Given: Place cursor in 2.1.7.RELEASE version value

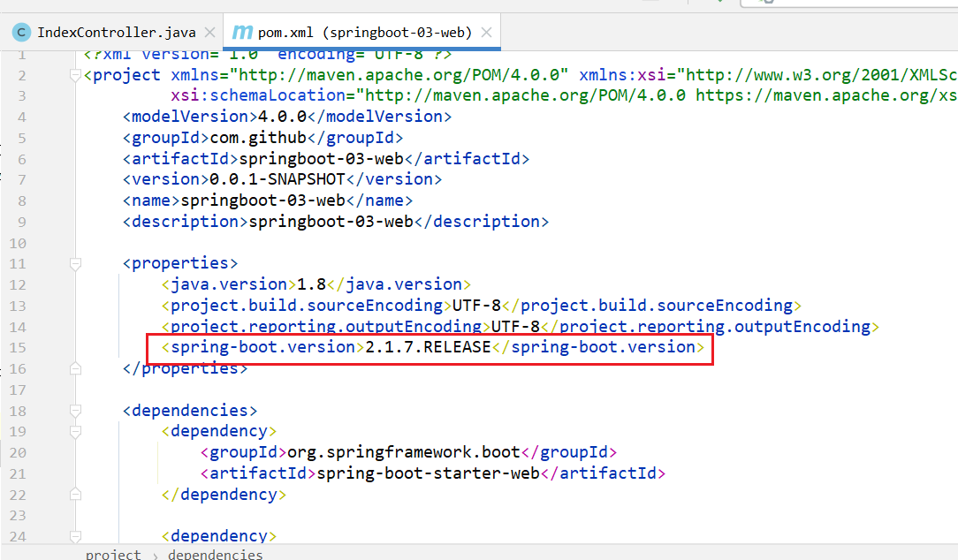Looking at the screenshot, I should 428,347.
